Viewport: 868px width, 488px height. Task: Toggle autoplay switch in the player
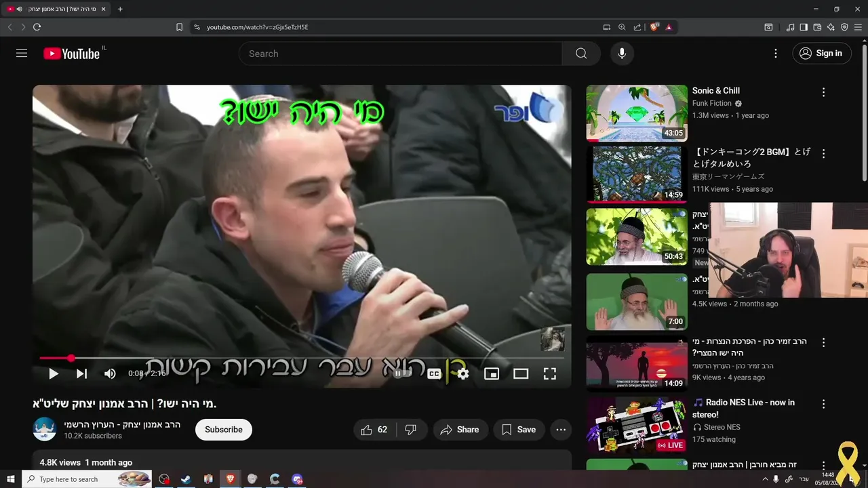(403, 373)
